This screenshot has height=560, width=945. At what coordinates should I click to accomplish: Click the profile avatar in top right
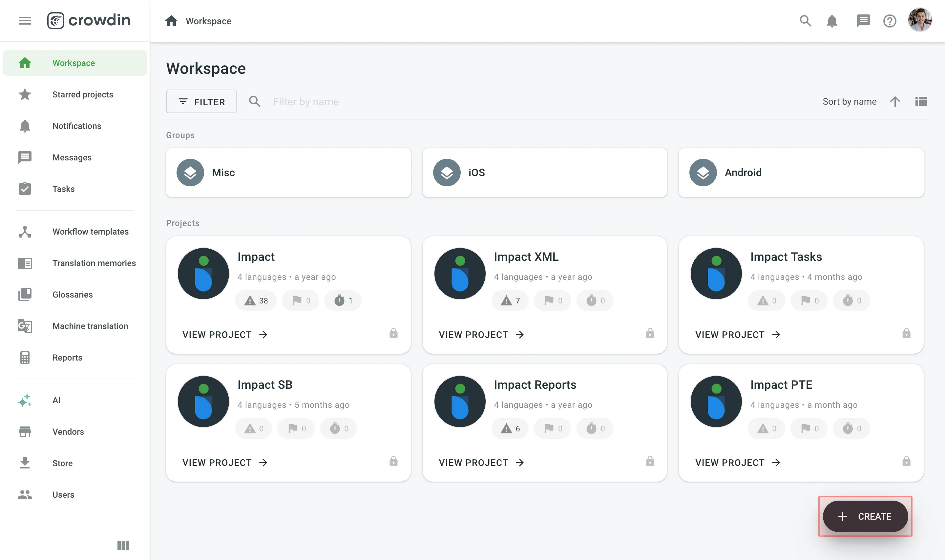coord(920,20)
